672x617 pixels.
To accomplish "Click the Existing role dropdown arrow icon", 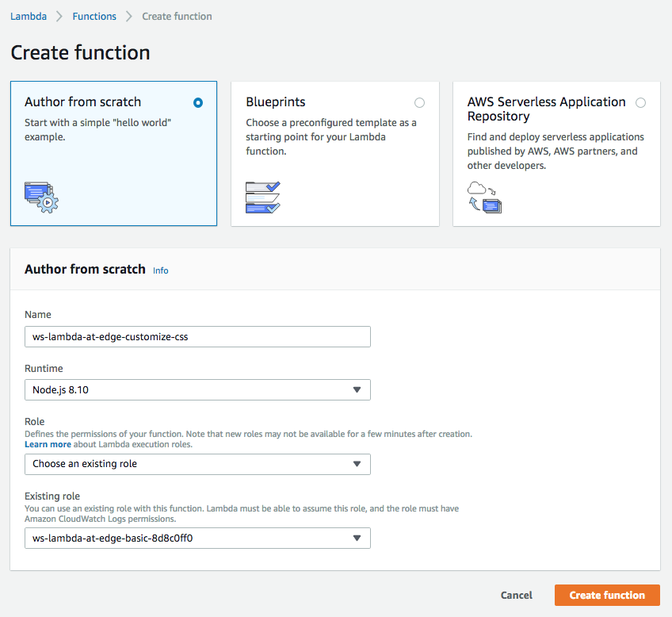I will coord(357,538).
